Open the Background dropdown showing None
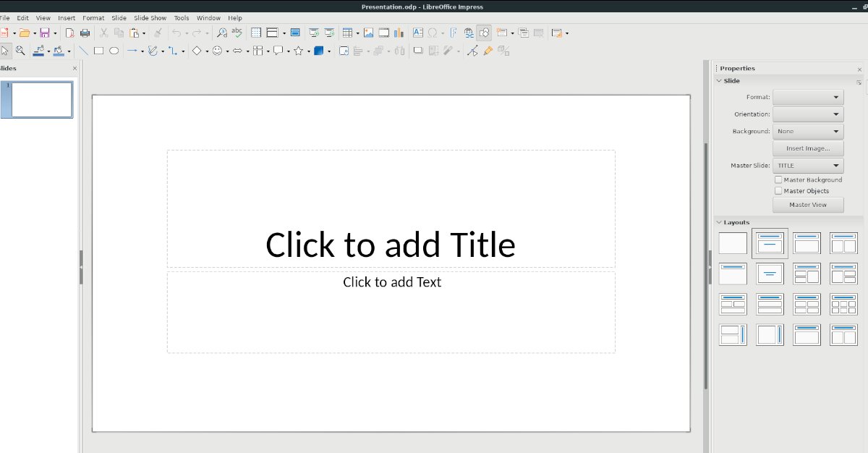 (808, 132)
